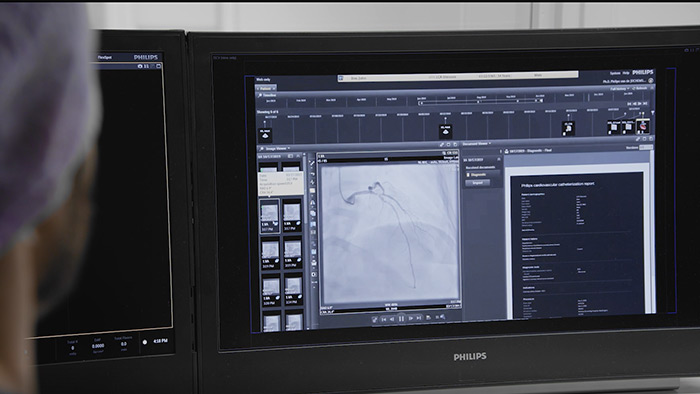Click the timeline's left range handle
The image size is (700, 394).
(420, 103)
